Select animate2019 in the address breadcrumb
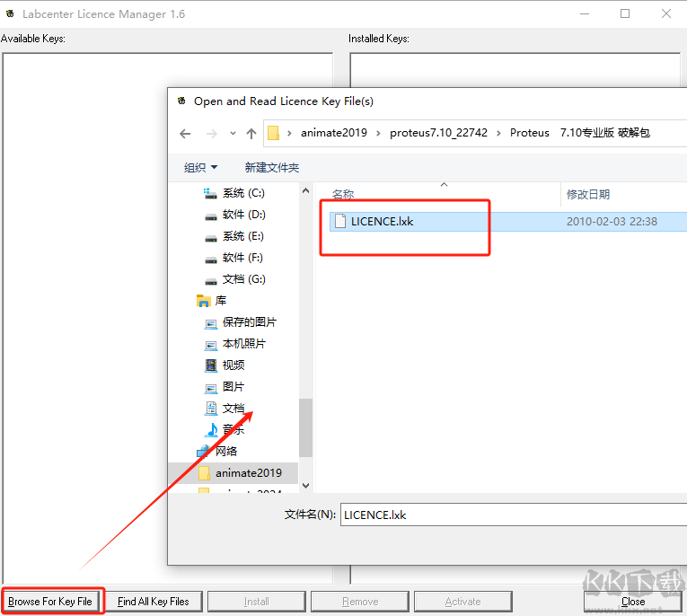 [x=334, y=133]
